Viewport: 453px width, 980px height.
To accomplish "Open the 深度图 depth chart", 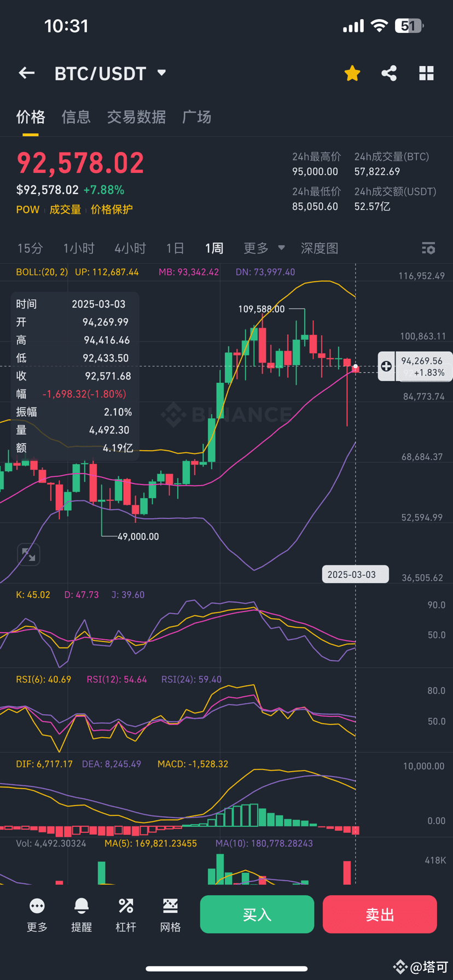I will click(320, 248).
